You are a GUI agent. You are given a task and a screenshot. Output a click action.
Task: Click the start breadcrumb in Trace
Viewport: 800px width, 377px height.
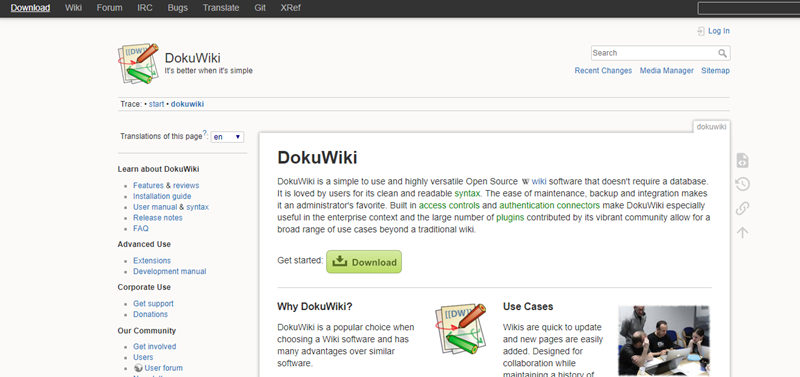(157, 104)
